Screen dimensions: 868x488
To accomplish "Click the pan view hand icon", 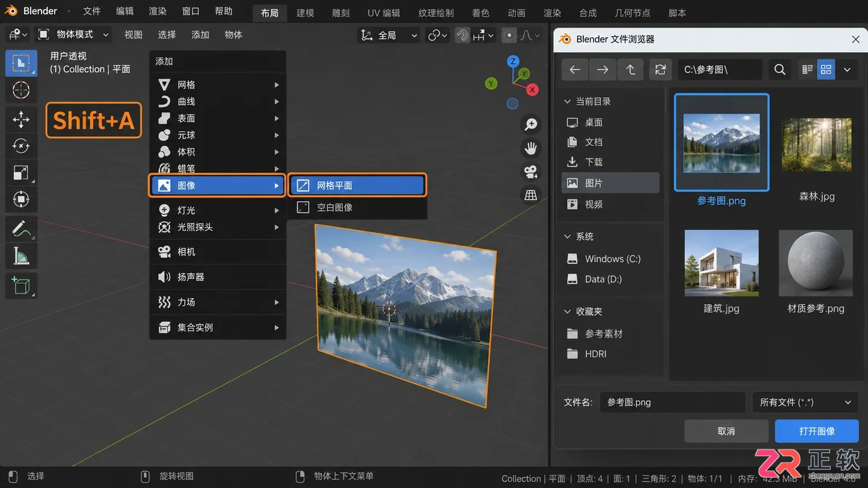I will click(x=530, y=148).
